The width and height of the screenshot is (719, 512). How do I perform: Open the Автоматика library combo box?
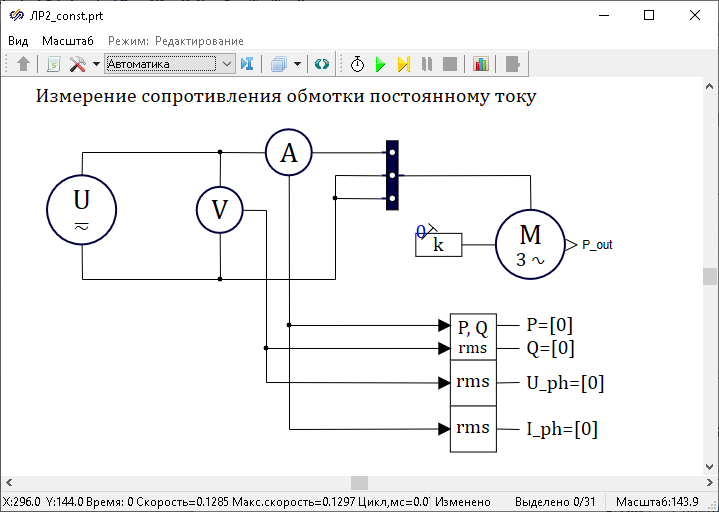pyautogui.click(x=170, y=64)
